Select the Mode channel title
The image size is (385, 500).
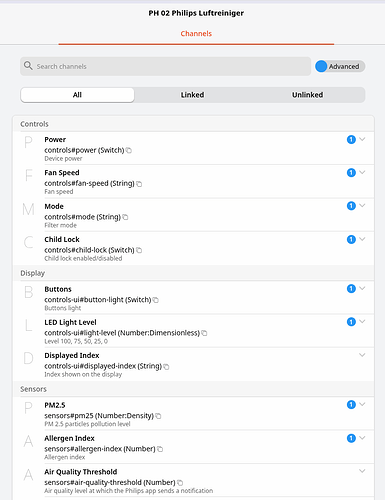click(x=54, y=206)
